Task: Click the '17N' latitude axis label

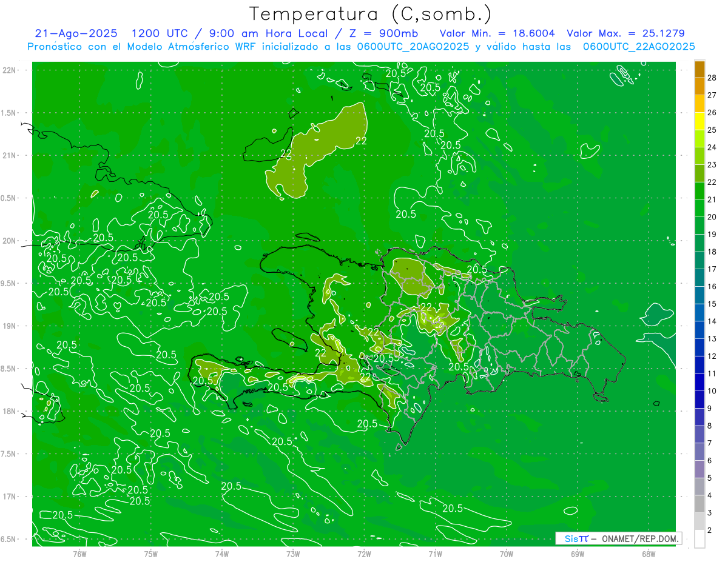Action: click(10, 497)
